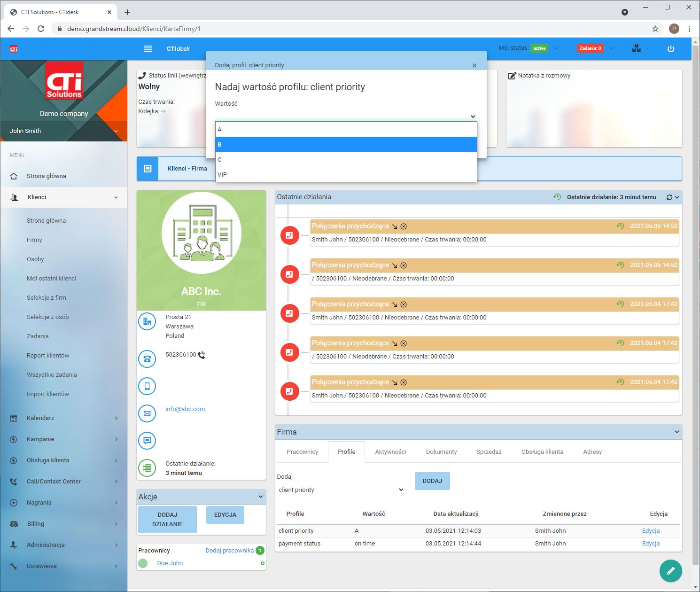Expand the John Smith user menu
Screen dimensions: 700x592
click(116, 131)
